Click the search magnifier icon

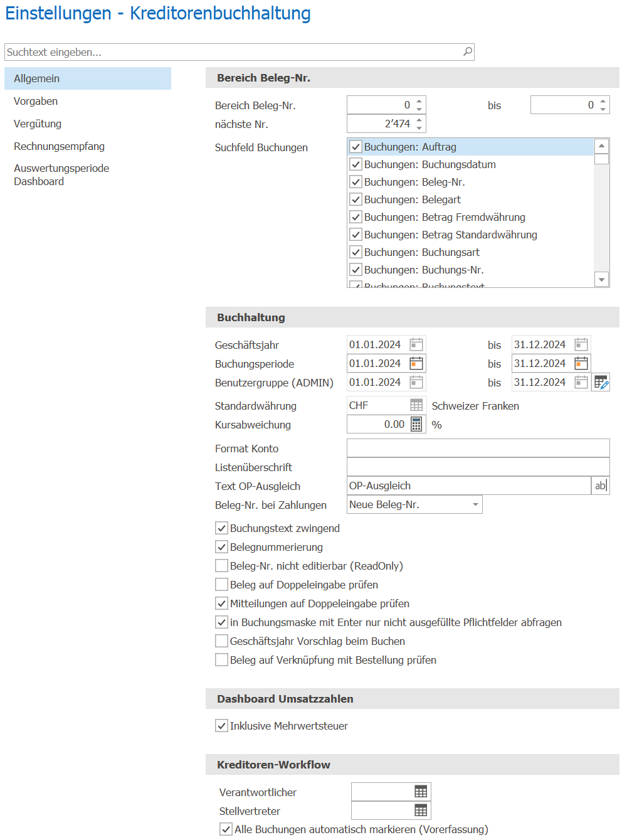(x=468, y=52)
